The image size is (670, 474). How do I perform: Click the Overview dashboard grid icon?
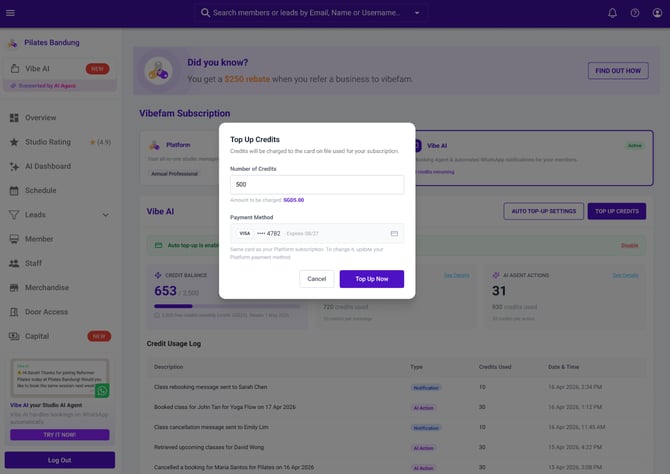[14, 118]
